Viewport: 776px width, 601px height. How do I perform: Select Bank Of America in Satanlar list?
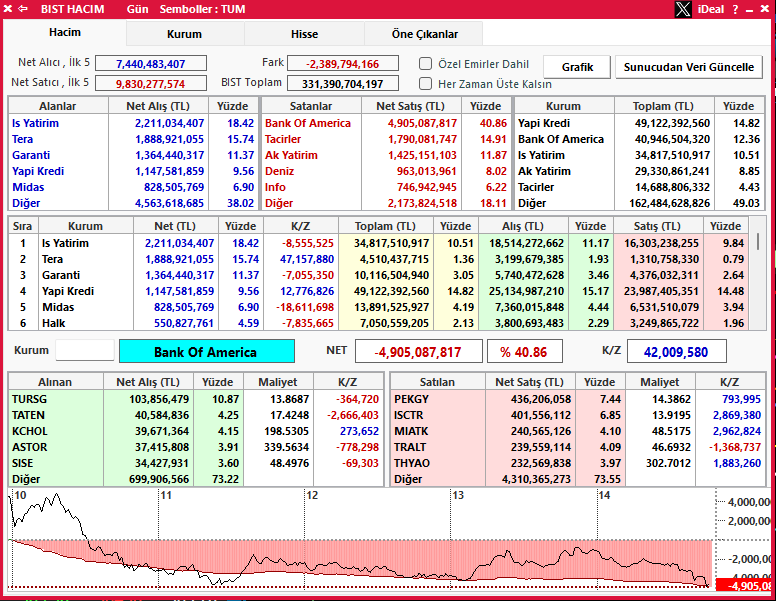click(x=308, y=123)
